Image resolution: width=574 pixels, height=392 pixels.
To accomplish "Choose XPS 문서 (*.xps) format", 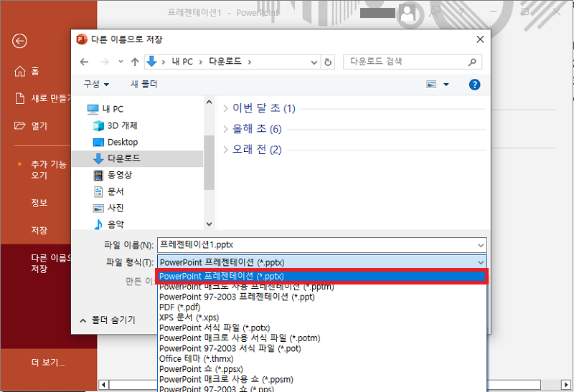I will pyautogui.click(x=189, y=317).
